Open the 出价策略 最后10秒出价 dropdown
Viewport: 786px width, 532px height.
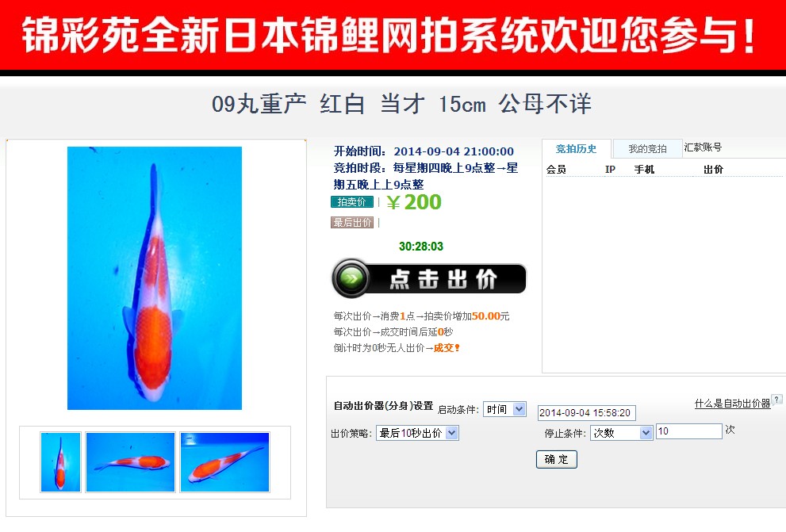coord(417,433)
